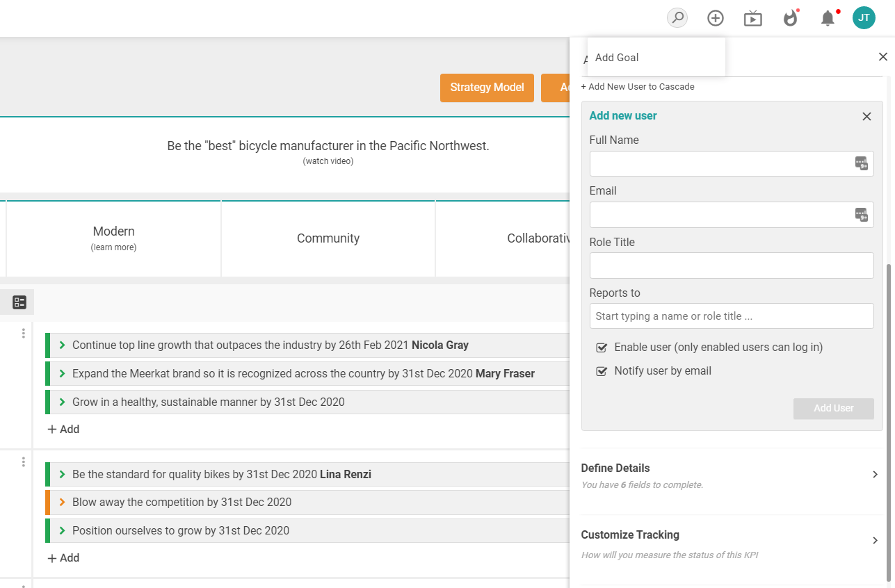Open the JT user avatar menu
Image resolution: width=895 pixels, height=588 pixels.
864,18
